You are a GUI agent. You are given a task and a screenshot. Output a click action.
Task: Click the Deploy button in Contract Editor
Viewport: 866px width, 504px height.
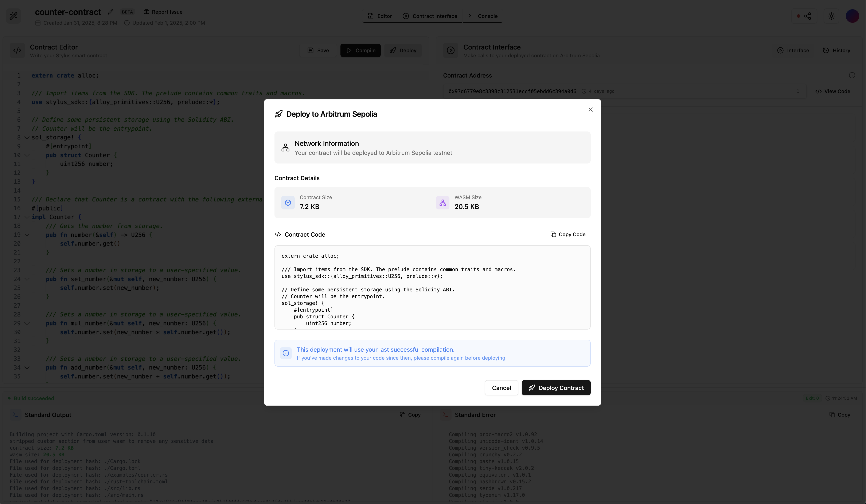pos(403,50)
